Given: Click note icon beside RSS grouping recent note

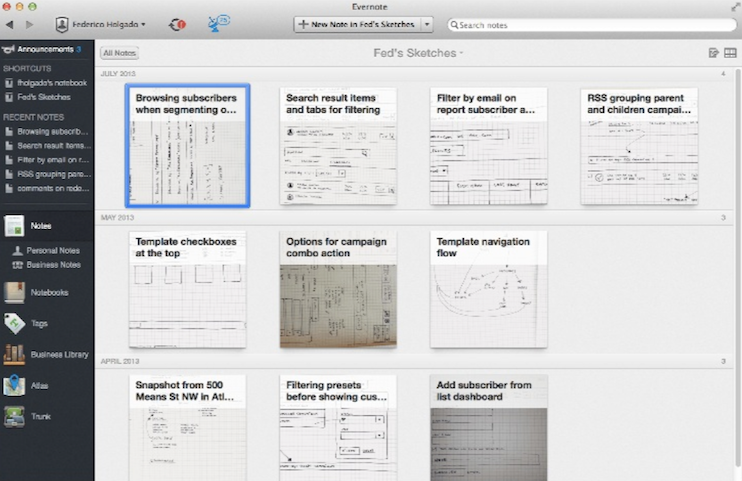Looking at the screenshot, I should [x=9, y=174].
